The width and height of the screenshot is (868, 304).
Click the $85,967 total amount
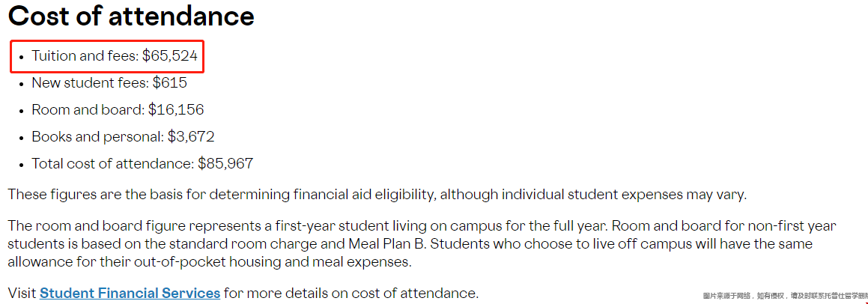(226, 163)
